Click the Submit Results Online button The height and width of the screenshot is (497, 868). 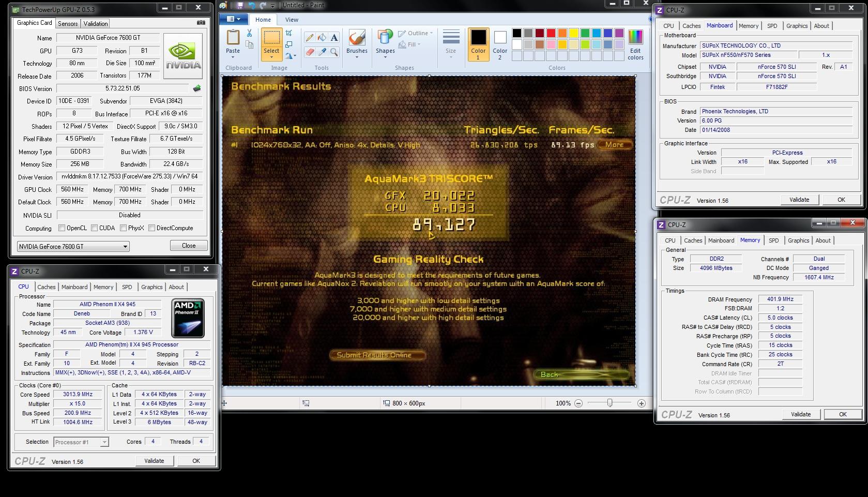377,355
